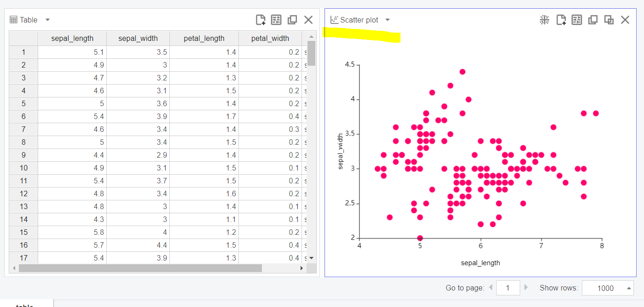644x307 pixels.
Task: Click sepal_length cell 4.3 in row 14
Action: click(x=72, y=219)
